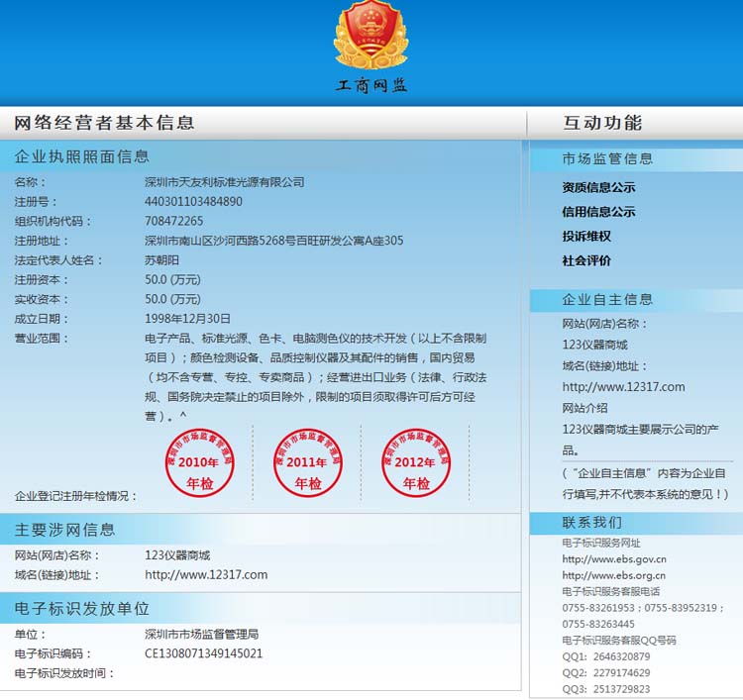Click the 企业自主信息 section header

pyautogui.click(x=607, y=300)
